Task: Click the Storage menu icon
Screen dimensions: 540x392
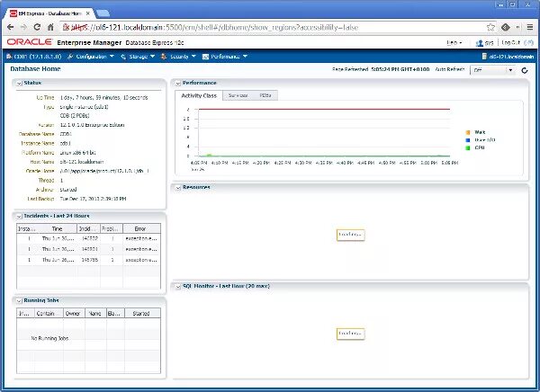Action: pyautogui.click(x=123, y=57)
